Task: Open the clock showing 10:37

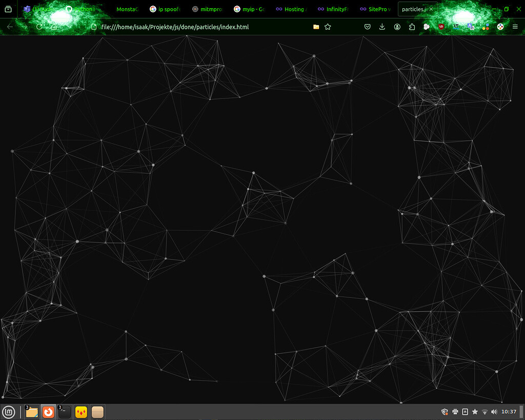Action: click(509, 412)
